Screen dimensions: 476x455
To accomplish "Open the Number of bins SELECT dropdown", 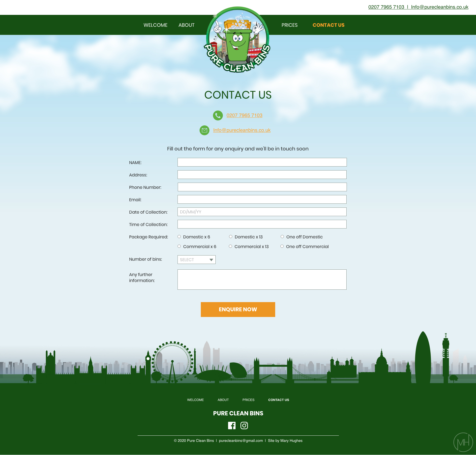I will (196, 259).
